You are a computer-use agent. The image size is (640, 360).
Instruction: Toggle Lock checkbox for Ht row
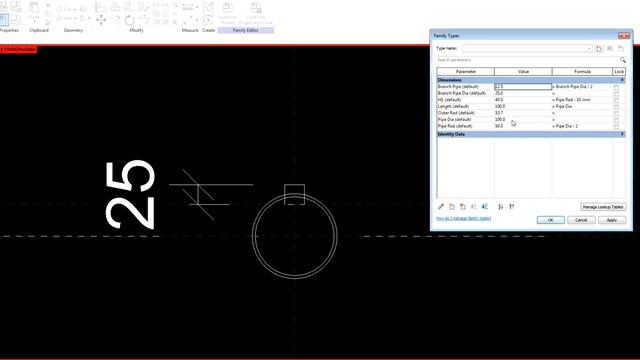[x=616, y=100]
